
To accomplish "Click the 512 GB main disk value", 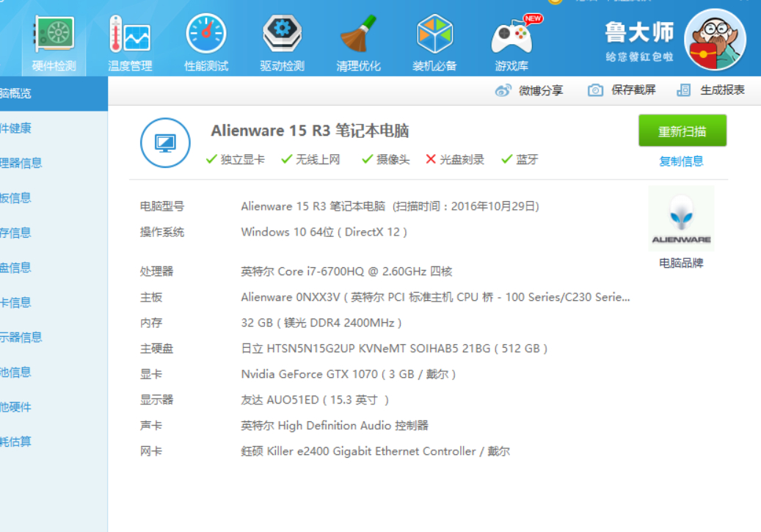I will 394,349.
